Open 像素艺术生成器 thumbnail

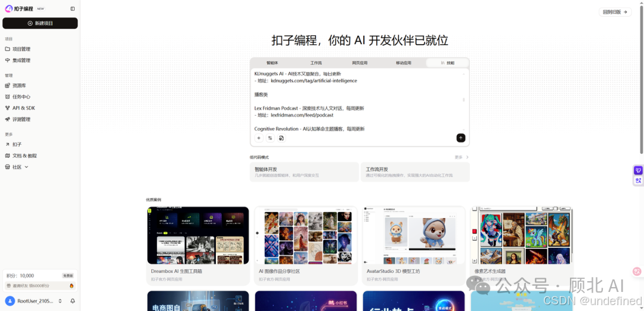[522, 235]
